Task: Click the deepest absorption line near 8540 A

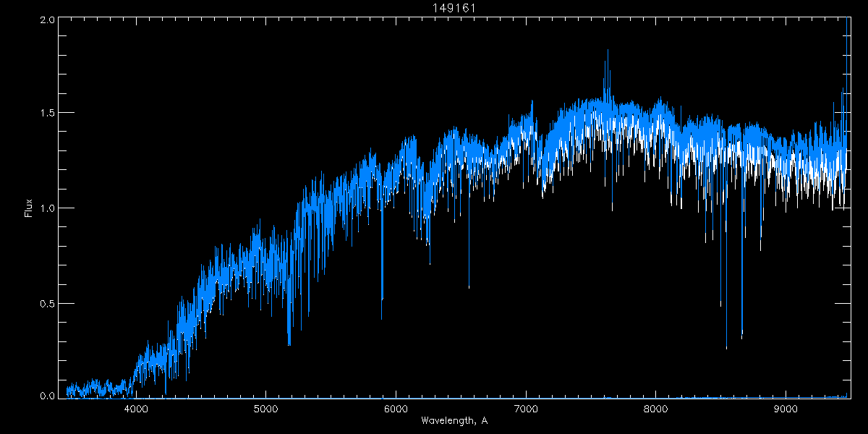Action: [x=726, y=348]
